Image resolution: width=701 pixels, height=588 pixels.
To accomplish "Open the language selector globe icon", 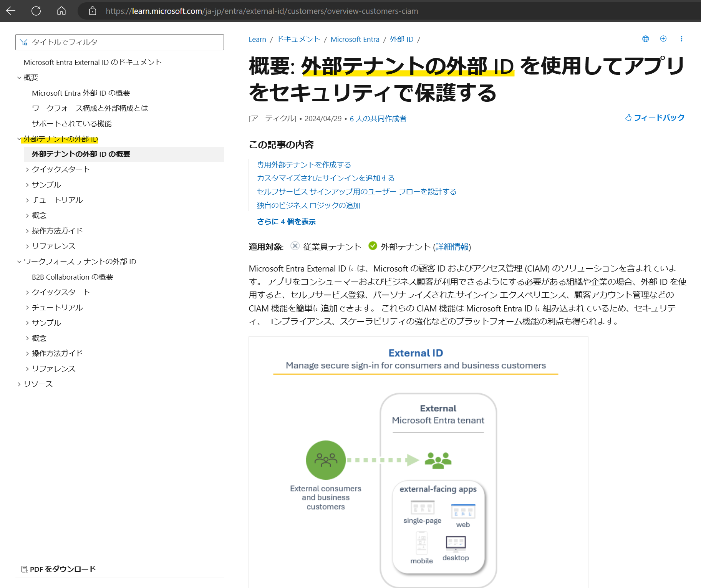I will (x=645, y=39).
